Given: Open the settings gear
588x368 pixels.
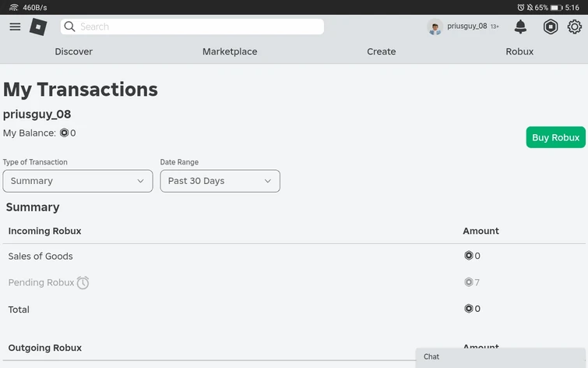Looking at the screenshot, I should (x=575, y=27).
